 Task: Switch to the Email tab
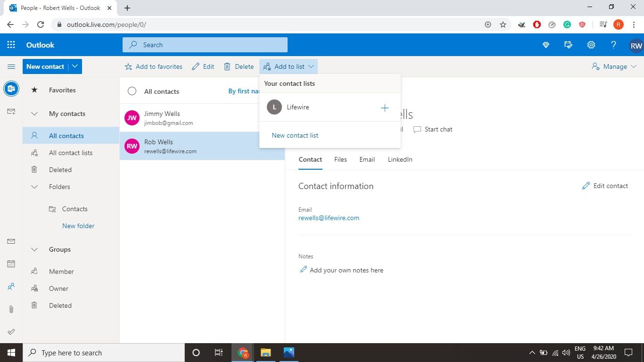tap(367, 159)
